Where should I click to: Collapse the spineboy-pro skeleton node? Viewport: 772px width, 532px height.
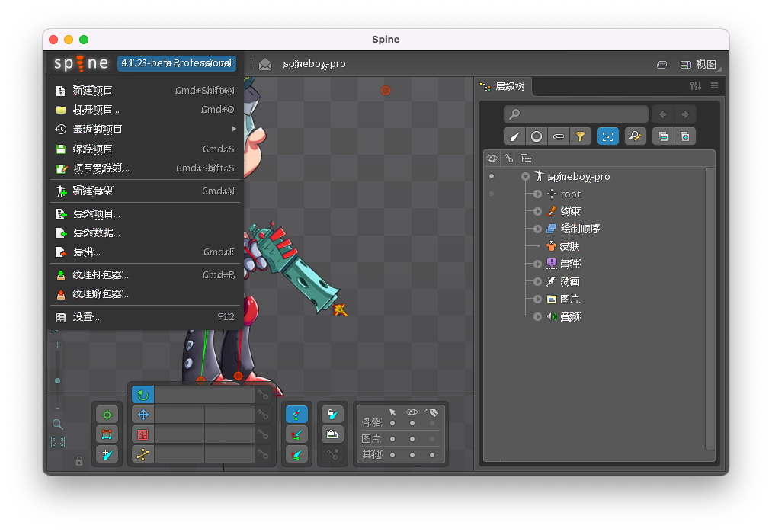526,176
